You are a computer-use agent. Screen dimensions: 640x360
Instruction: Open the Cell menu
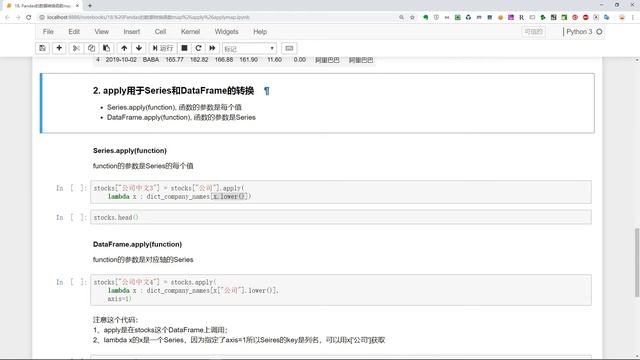point(160,31)
